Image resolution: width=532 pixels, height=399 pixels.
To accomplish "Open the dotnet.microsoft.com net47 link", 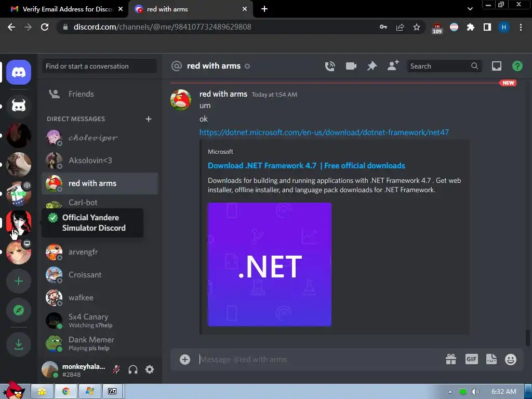I will [x=324, y=132].
